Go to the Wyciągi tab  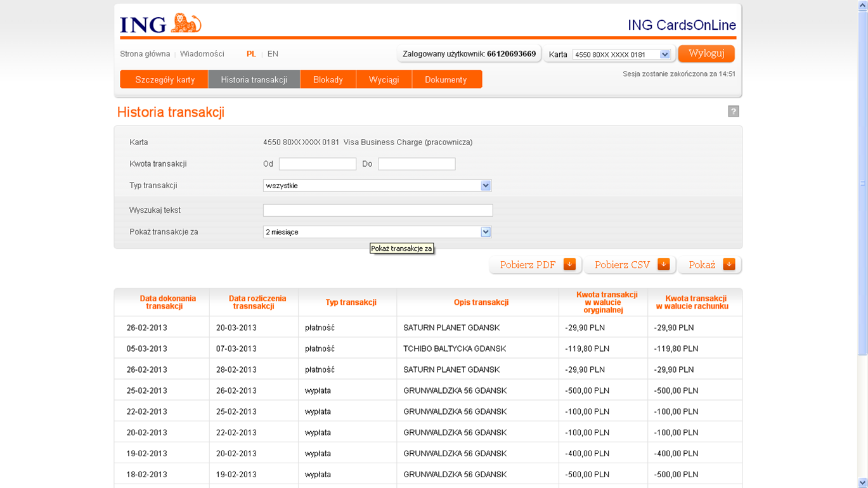pyautogui.click(x=384, y=80)
